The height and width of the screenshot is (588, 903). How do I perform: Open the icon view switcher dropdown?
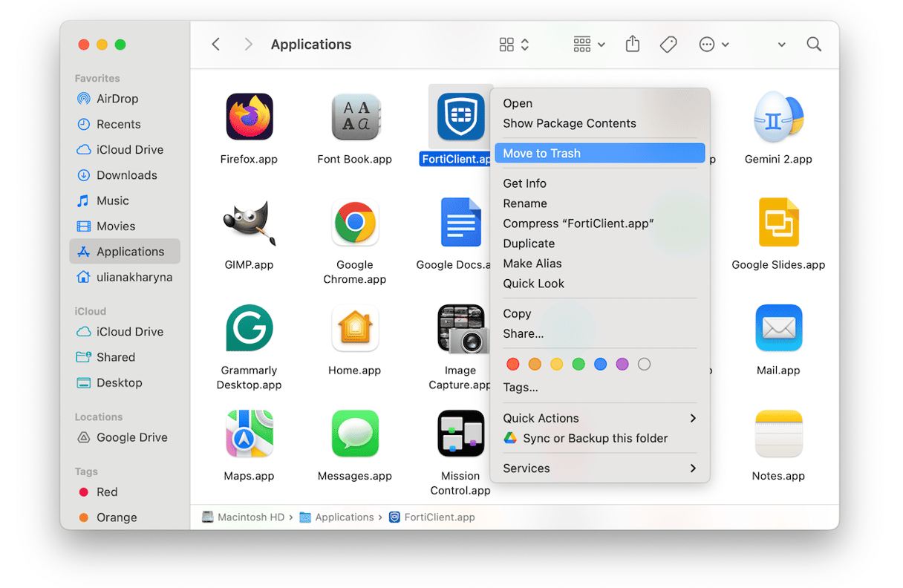(x=514, y=45)
